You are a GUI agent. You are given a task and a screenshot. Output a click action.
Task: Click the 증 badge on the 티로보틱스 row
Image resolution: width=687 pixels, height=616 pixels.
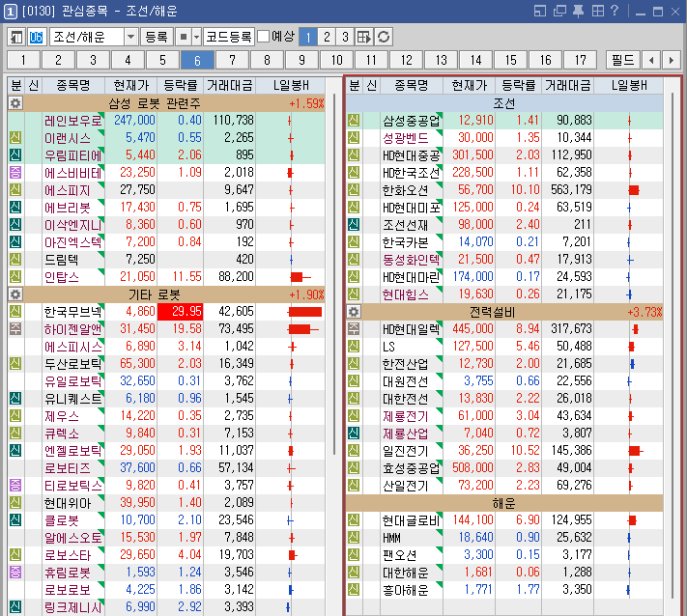coord(15,485)
